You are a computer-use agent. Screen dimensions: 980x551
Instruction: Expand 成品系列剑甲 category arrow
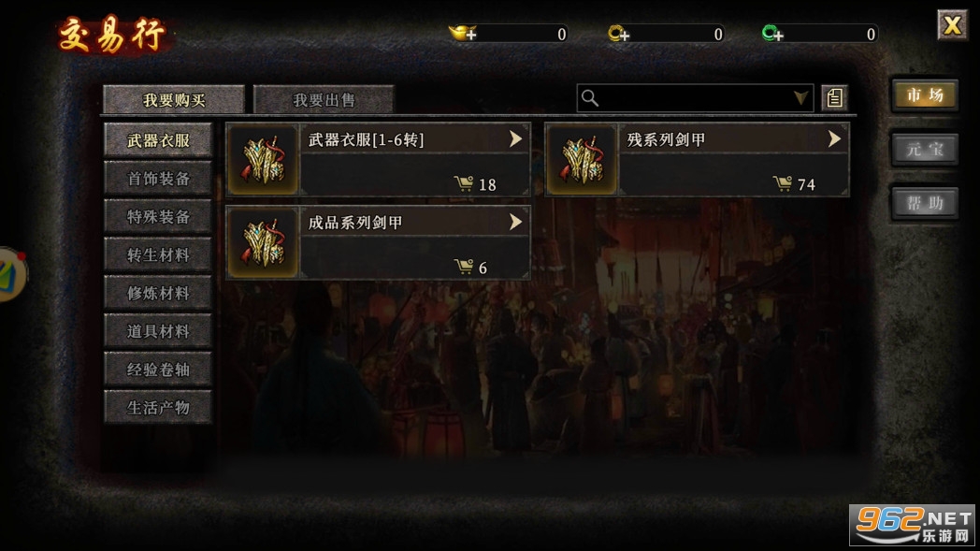[x=515, y=222]
